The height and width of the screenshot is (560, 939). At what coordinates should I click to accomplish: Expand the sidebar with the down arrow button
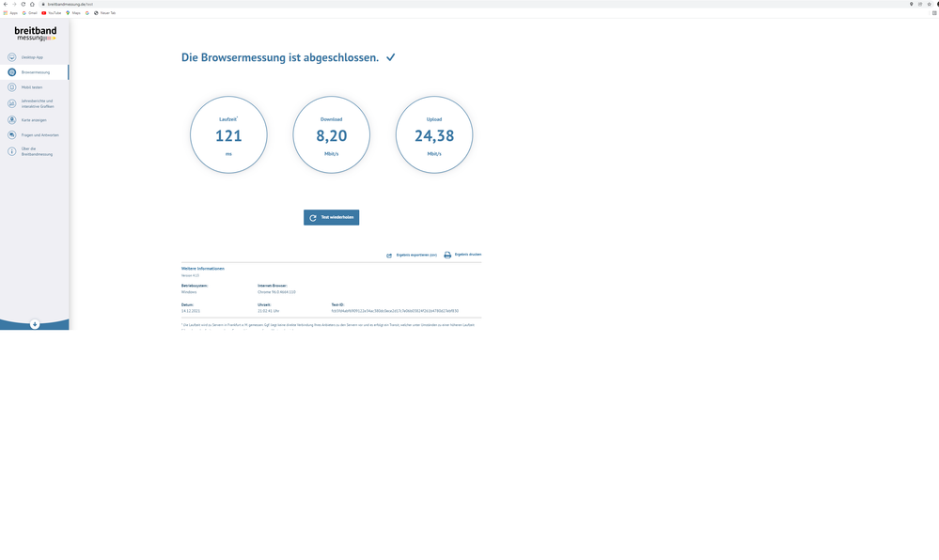[x=35, y=324]
